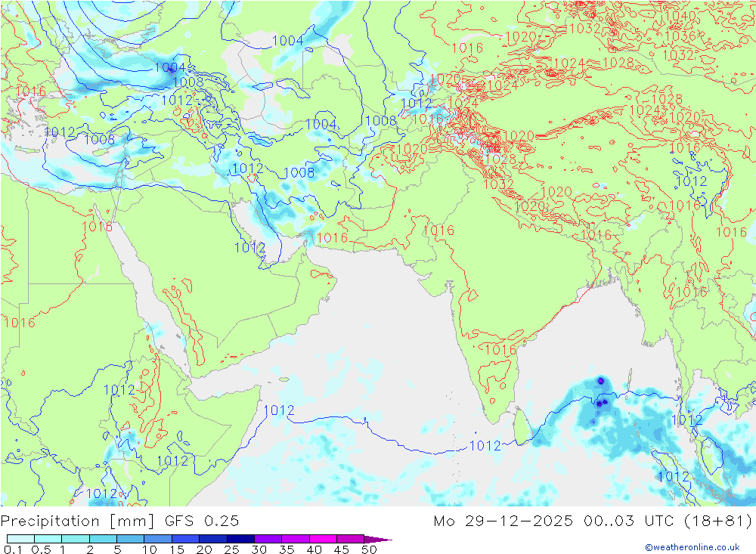Screen dimensions: 756x554
Task: Click the blue '1004' label below the Caspian Sea
Action: coord(321,124)
